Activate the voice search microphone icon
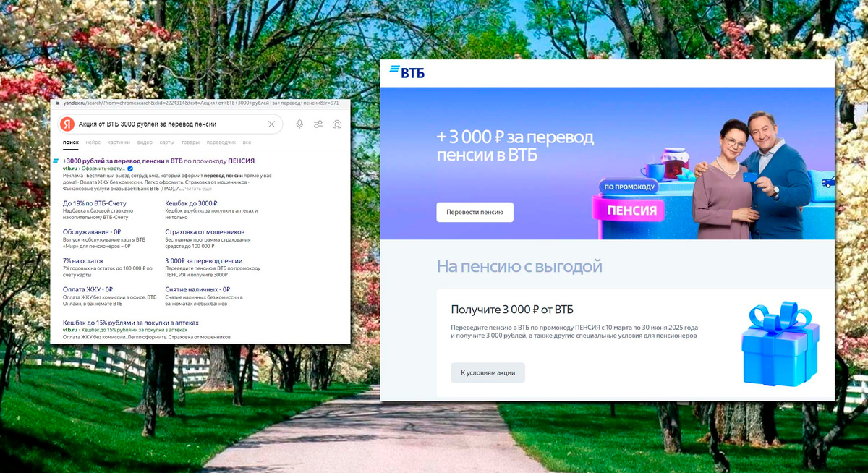The image size is (868, 473). (299, 124)
